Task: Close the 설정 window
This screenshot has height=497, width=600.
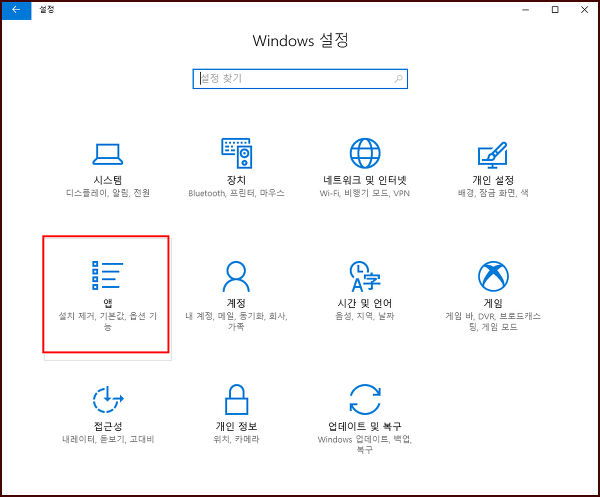Action: [x=584, y=10]
